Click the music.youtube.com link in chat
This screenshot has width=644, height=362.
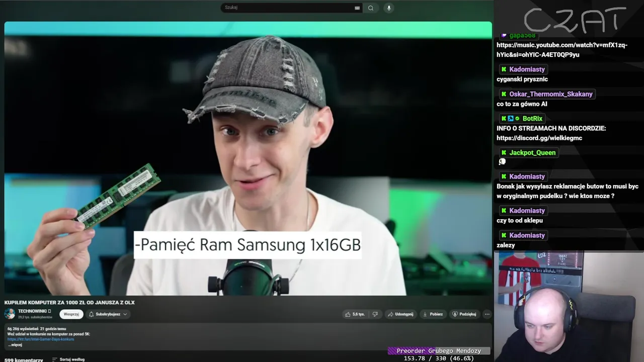coord(562,50)
